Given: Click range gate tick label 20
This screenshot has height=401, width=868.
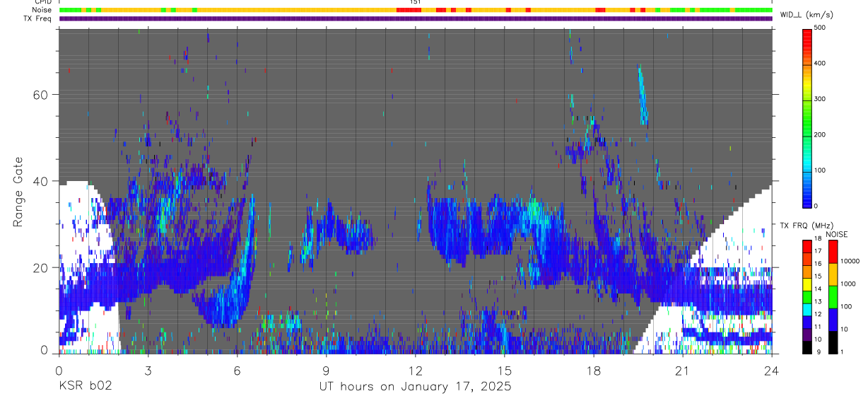Looking at the screenshot, I should click(x=42, y=267).
